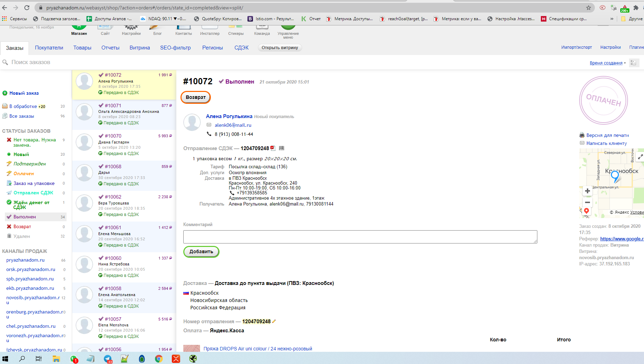Screen dimensions: 644x364
Task: Reload the current page
Action: [27, 8]
